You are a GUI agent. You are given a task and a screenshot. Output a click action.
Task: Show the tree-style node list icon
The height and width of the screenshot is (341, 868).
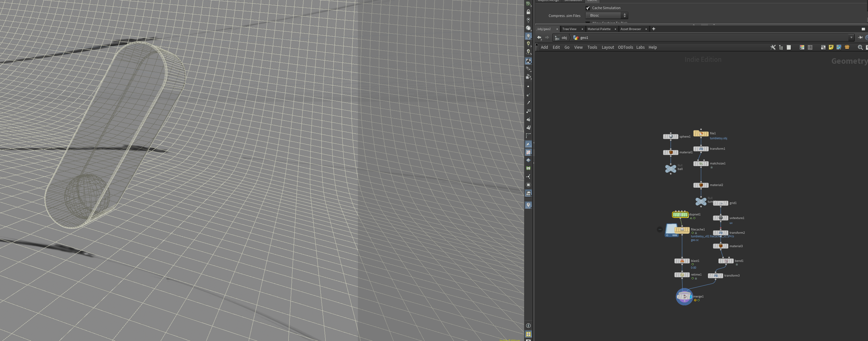[x=781, y=47]
